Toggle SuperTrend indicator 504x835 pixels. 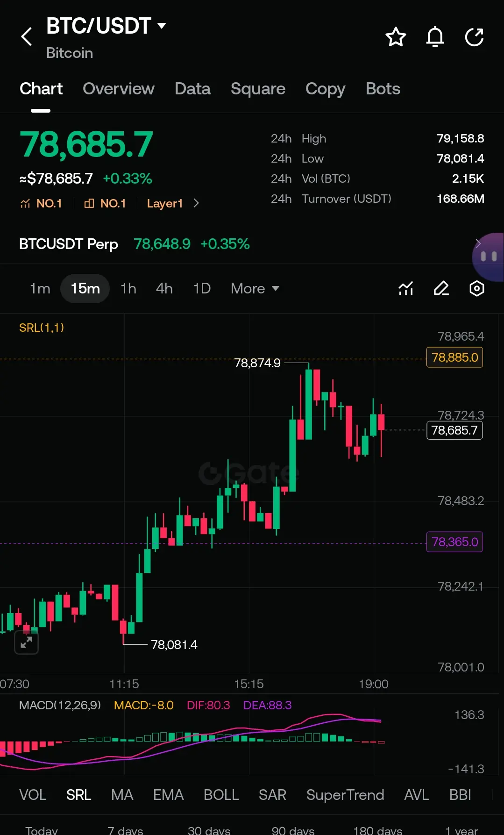[x=345, y=795]
